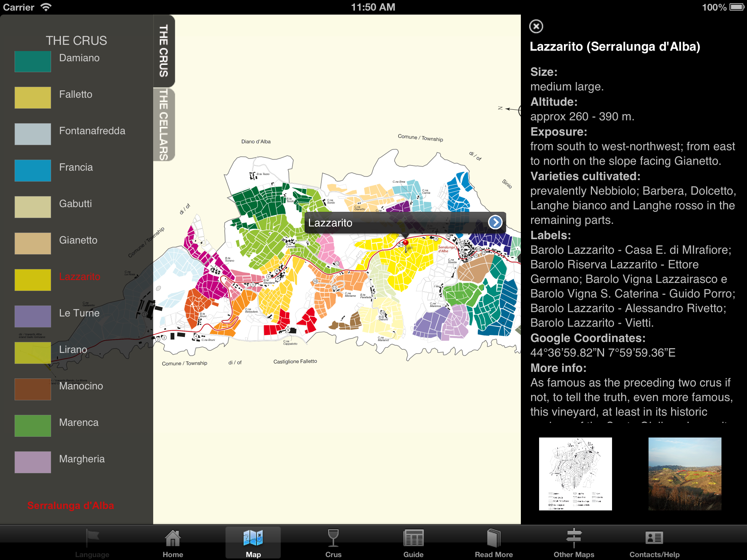This screenshot has height=560, width=747.
Task: Switch to THE CELLARS side tab
Action: [164, 124]
